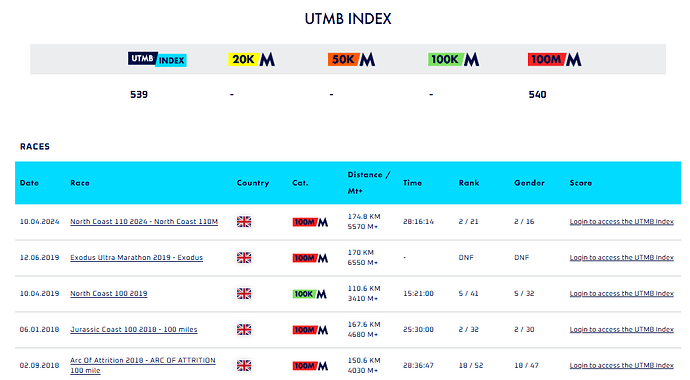Click rank value 2 / 32
This screenshot has width=690, height=380.
tap(468, 329)
